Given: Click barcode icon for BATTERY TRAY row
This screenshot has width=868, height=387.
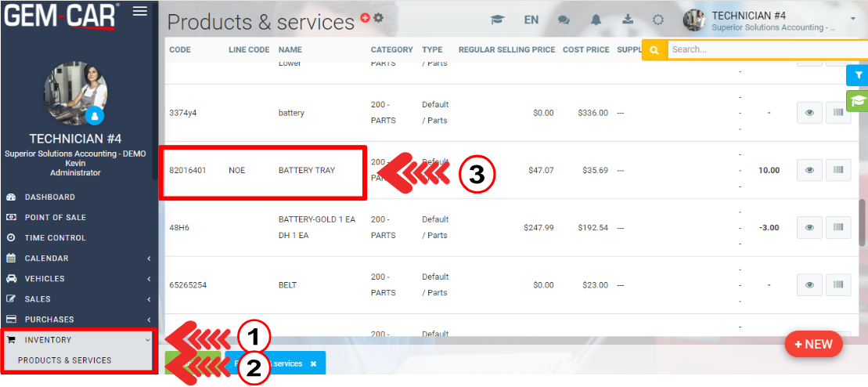Looking at the screenshot, I should [x=838, y=170].
